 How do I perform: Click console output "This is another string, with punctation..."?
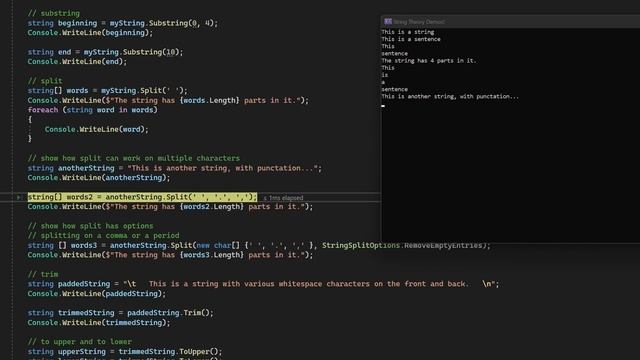pos(450,97)
